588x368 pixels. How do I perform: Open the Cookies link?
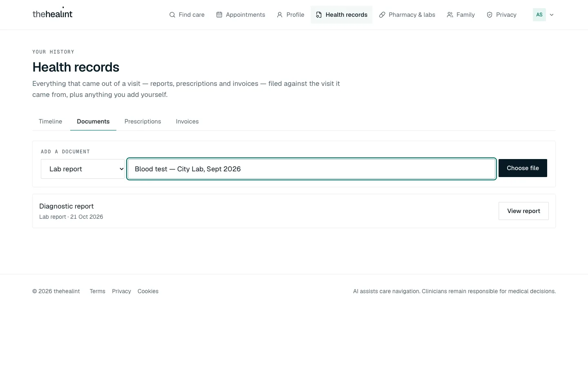148,291
